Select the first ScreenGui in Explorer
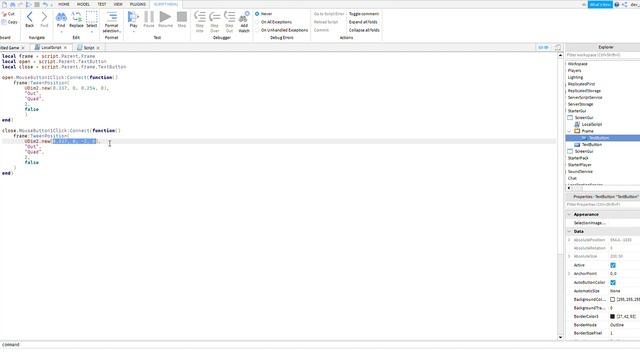Viewport: 640px width, 360px height. point(584,118)
